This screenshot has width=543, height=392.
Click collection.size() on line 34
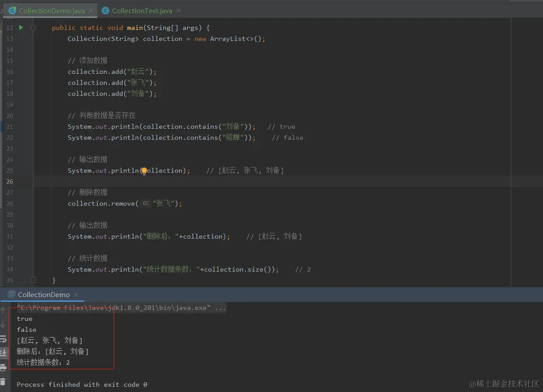pyautogui.click(x=240, y=269)
